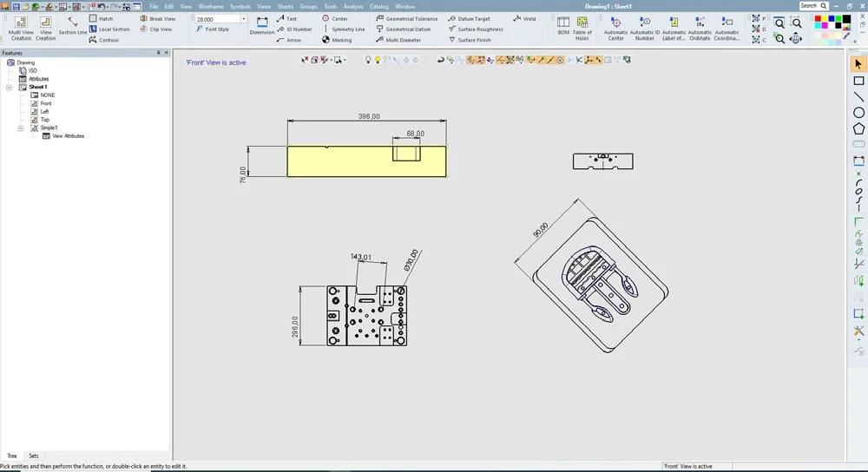Open Table of Holes tool
The height and width of the screenshot is (472, 868).
(x=582, y=29)
